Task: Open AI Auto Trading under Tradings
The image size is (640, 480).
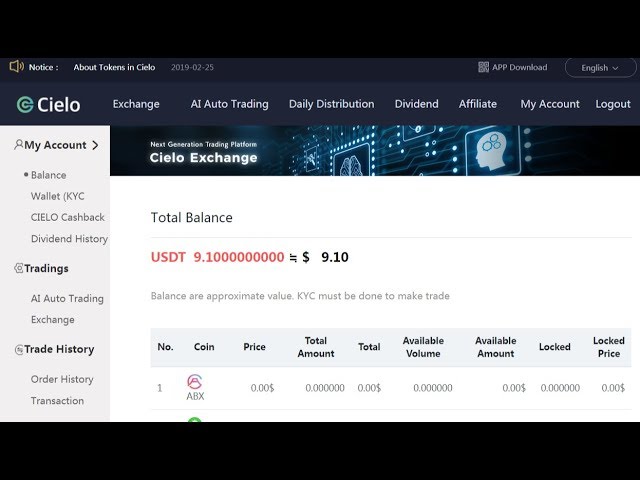Action: coord(67,298)
